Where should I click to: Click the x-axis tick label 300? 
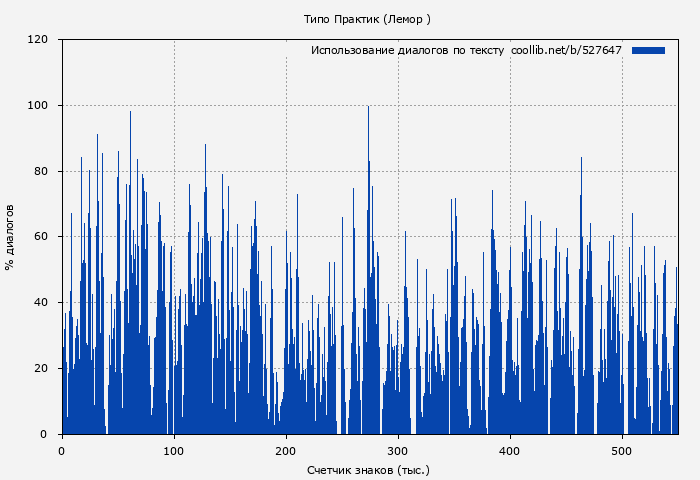(x=398, y=450)
